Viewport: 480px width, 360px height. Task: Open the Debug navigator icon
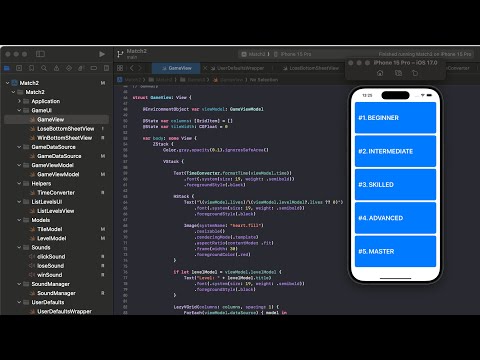click(x=81, y=68)
